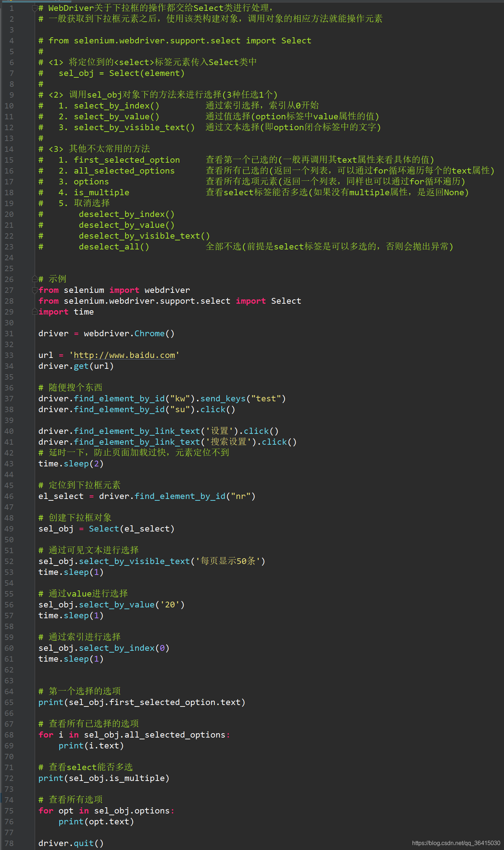Click the select_by_visible_text('每页显示50条') call
The height and width of the screenshot is (850, 504).
172,561
